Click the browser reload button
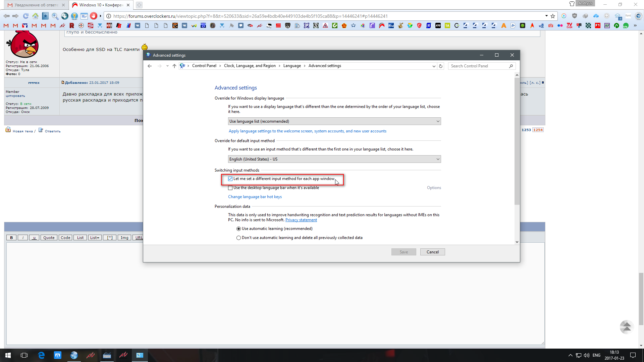This screenshot has height=362, width=644. (26, 16)
